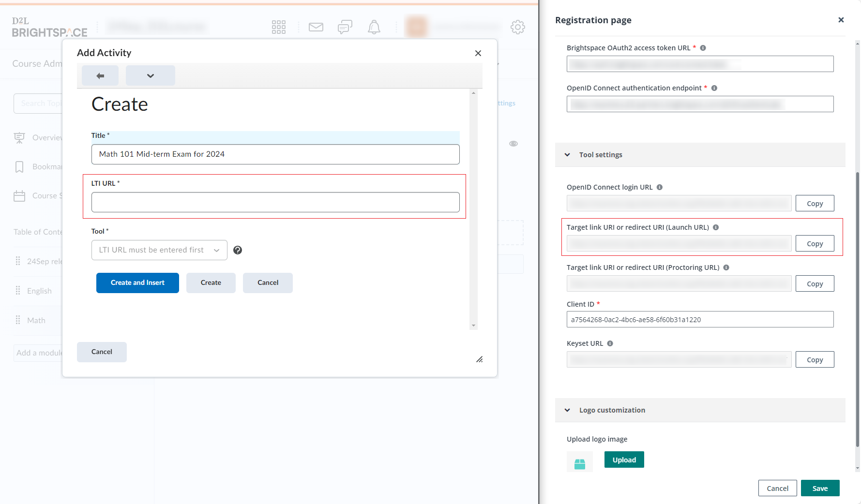The image size is (861, 504).
Task: Click the Course Schedule calendar icon
Action: (19, 196)
